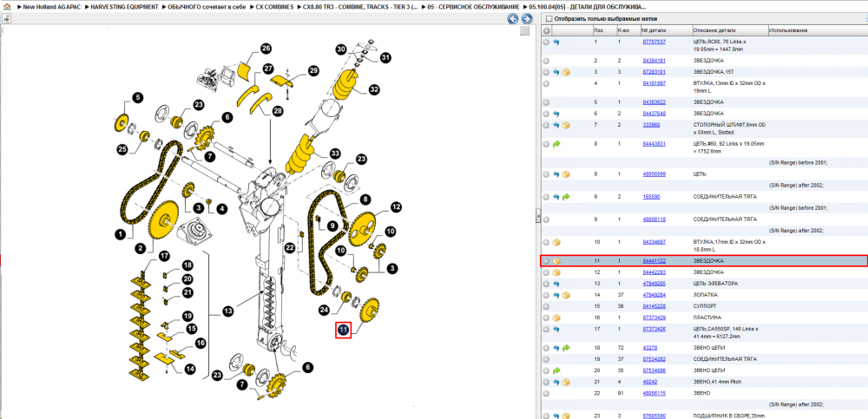Click 'ЗВЕЗДОЧКА,15T' description text

713,72
